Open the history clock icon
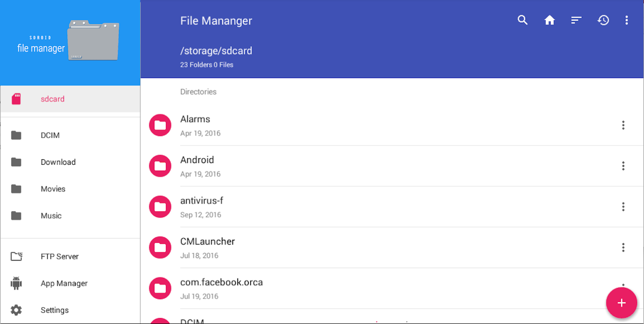644x324 pixels. (603, 20)
